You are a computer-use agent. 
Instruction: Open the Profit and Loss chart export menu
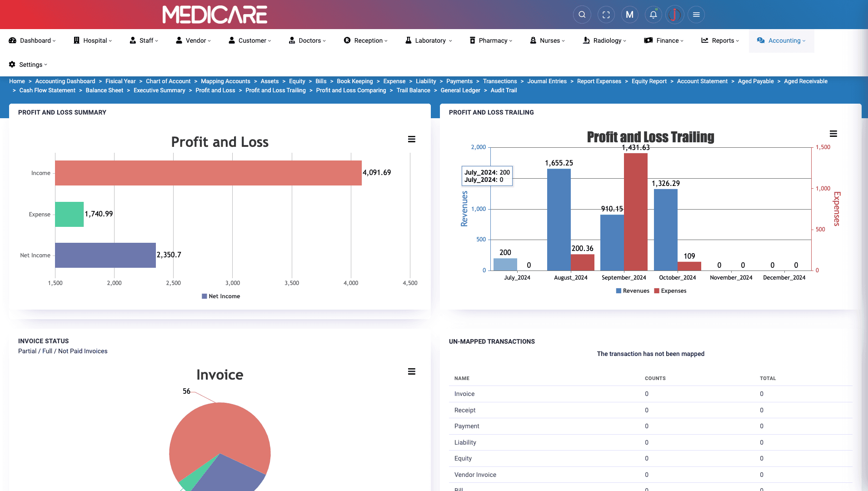pos(411,139)
